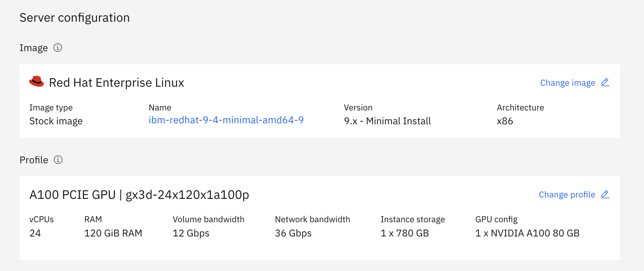The height and width of the screenshot is (271, 644).
Task: Click the 12 Gbps volume bandwidth value
Action: point(191,233)
